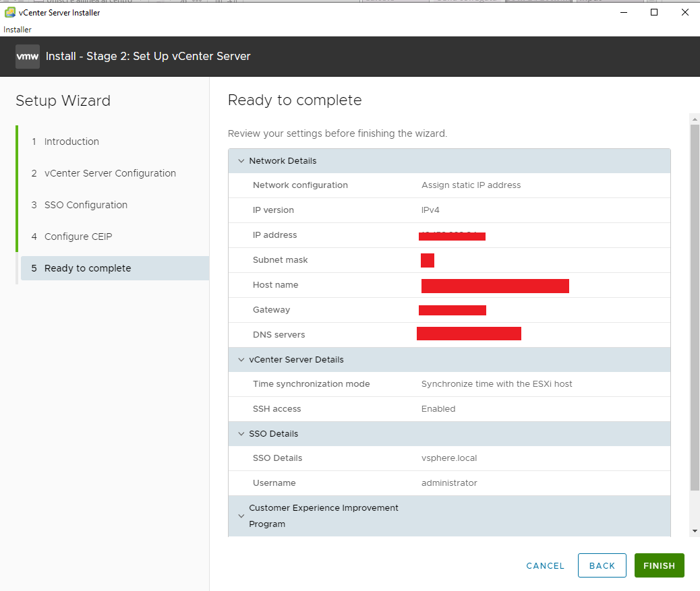
Task: Click the vCenter Server Installer app icon
Action: [x=10, y=13]
